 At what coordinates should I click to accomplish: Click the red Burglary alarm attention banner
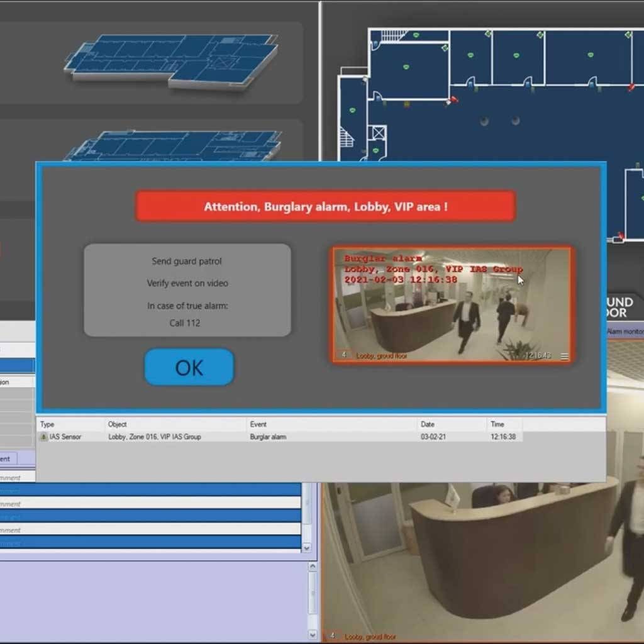pos(326,206)
